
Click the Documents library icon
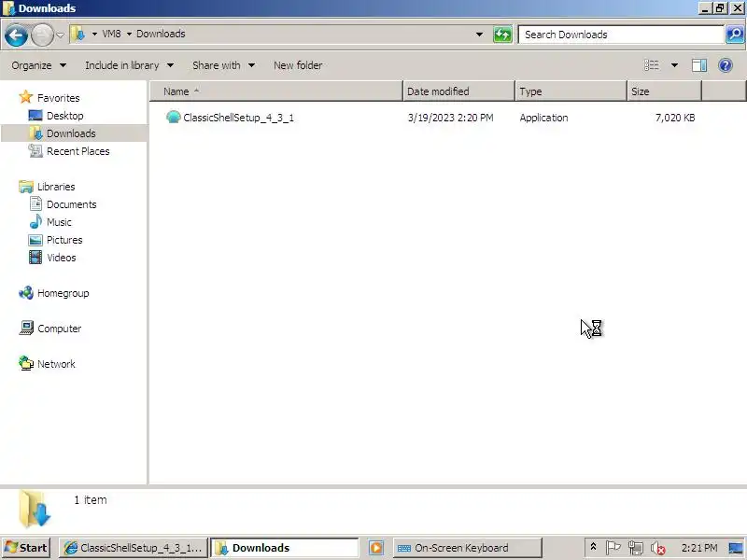pyautogui.click(x=35, y=203)
